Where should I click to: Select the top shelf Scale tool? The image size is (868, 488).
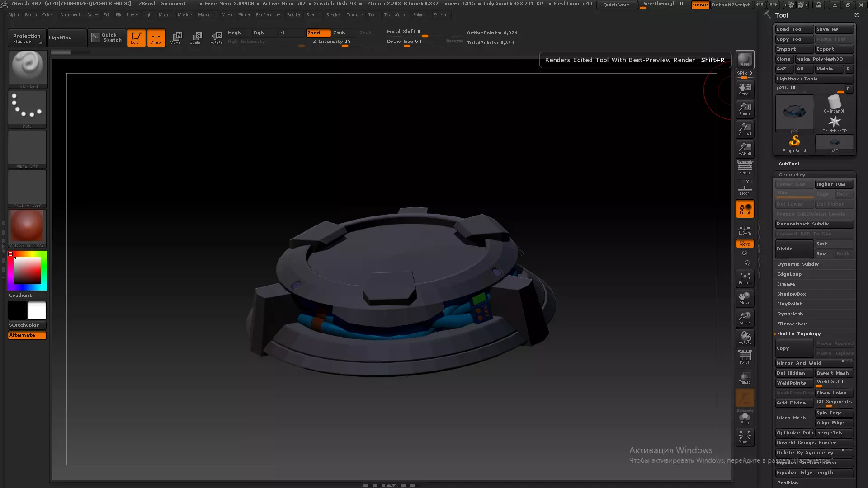[195, 38]
